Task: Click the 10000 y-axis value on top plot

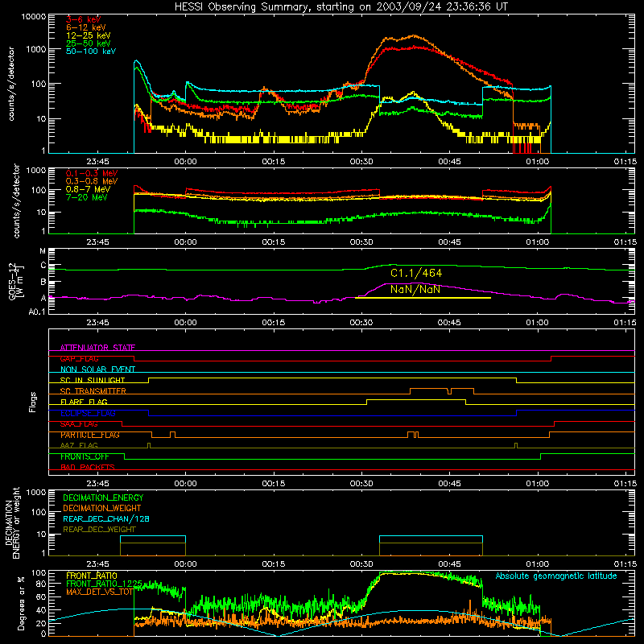Action: (34, 17)
